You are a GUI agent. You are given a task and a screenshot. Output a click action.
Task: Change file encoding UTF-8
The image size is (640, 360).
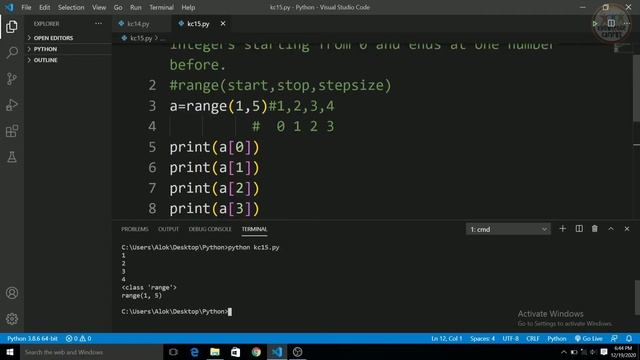tap(511, 338)
